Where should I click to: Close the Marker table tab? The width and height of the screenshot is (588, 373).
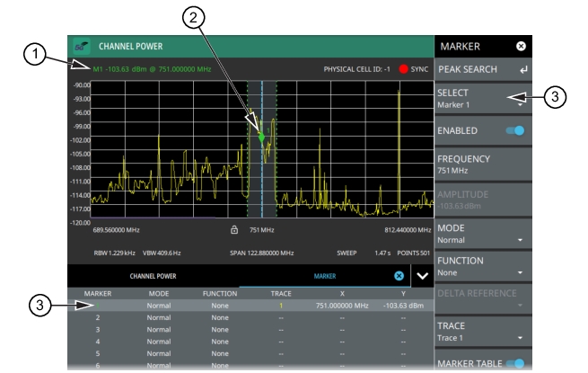pyautogui.click(x=399, y=276)
